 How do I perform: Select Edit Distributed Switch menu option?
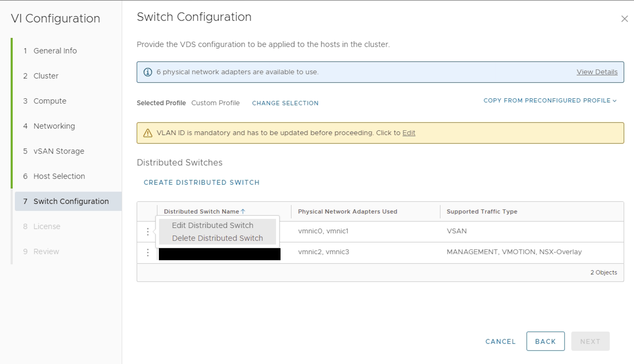click(212, 225)
